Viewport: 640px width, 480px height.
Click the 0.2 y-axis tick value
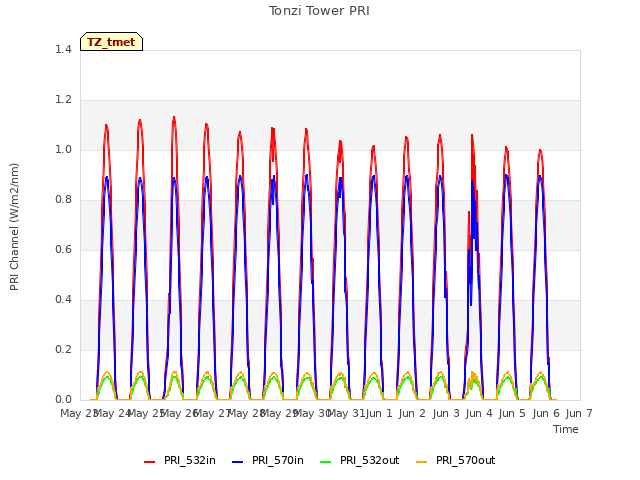[x=63, y=349]
